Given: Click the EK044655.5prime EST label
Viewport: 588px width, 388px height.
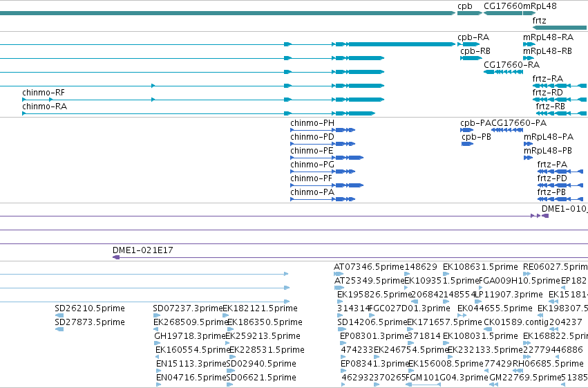Looking at the screenshot, I should pyautogui.click(x=495, y=308).
